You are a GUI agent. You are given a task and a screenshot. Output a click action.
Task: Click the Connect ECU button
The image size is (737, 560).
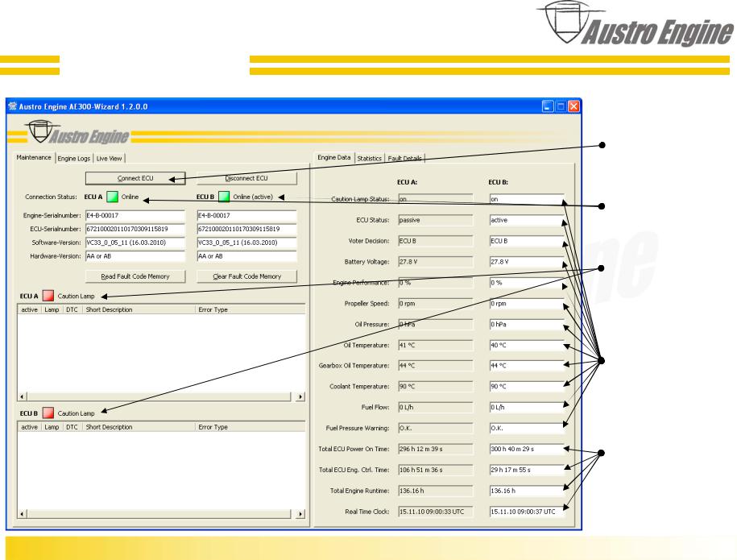[135, 178]
